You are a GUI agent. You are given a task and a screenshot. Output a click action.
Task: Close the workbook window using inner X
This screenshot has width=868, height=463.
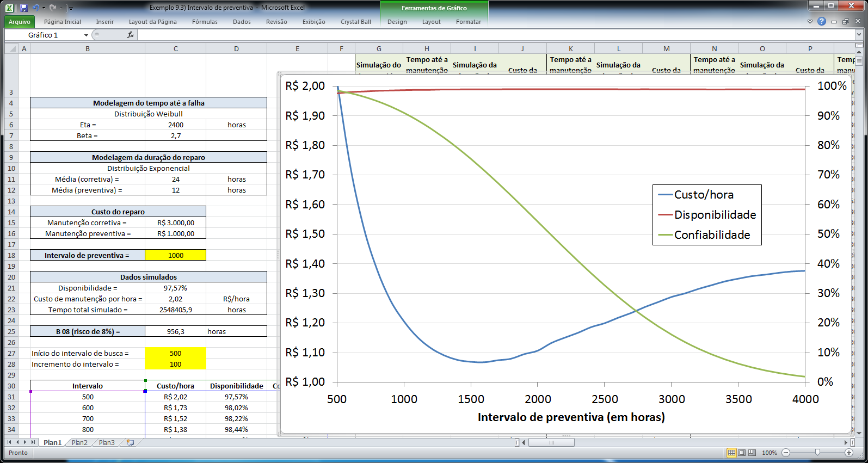[x=858, y=22]
